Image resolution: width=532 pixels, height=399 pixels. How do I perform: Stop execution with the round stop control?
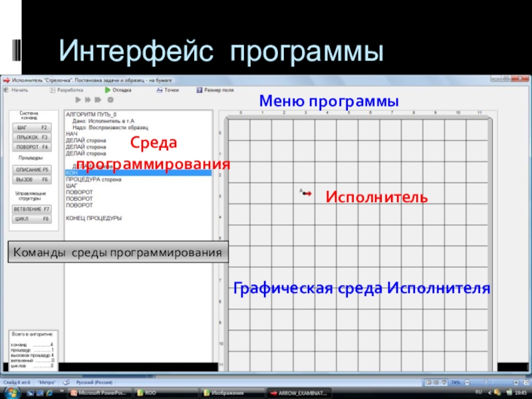[110, 100]
